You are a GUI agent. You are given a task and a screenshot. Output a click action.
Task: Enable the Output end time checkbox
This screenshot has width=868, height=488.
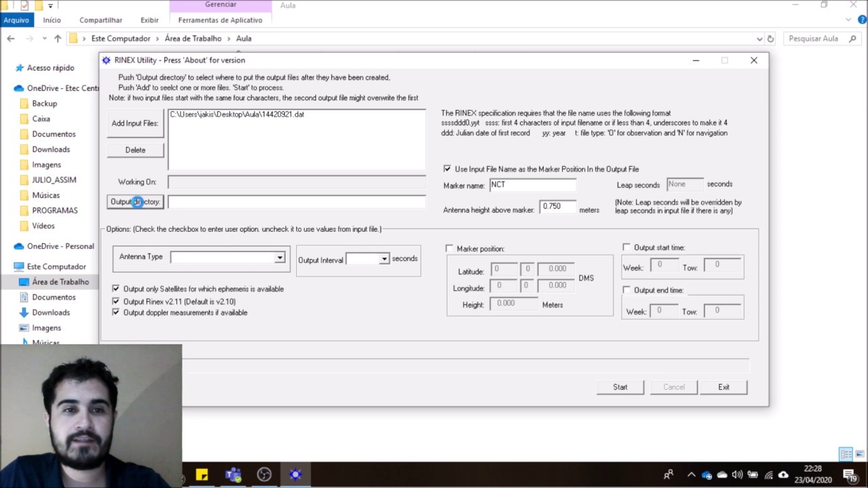(627, 290)
